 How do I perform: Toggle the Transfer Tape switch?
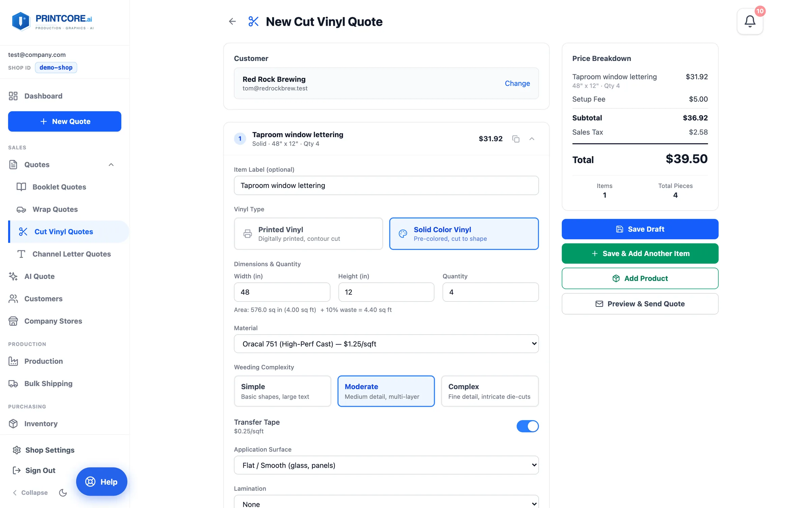pyautogui.click(x=527, y=426)
